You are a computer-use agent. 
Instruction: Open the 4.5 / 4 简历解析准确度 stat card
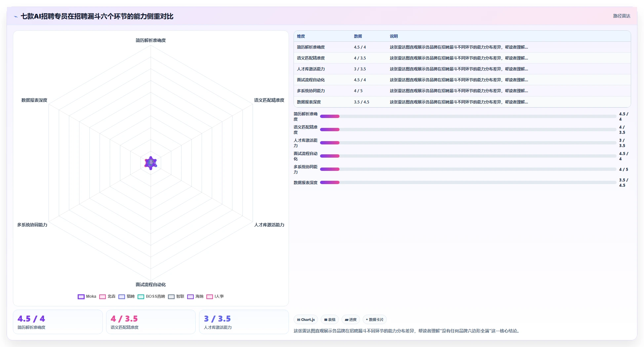[58, 322]
